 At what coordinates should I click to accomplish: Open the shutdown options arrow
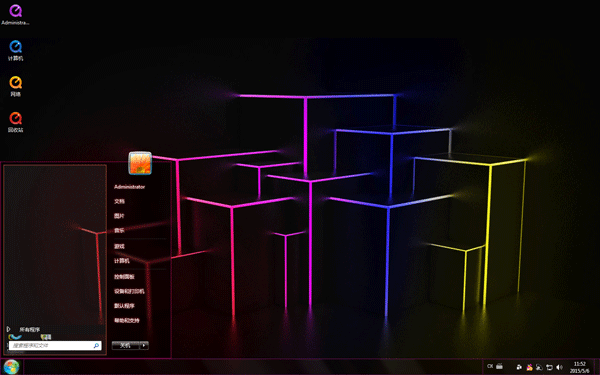click(144, 346)
